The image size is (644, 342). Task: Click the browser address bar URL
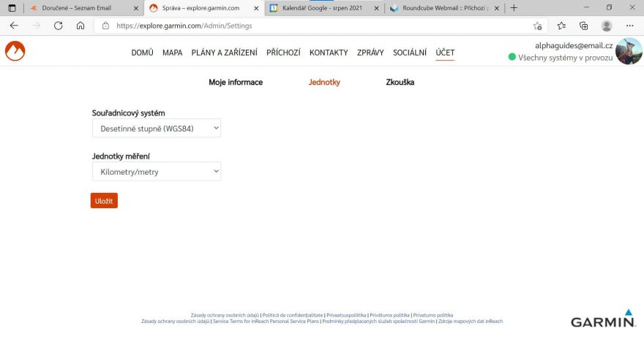(x=293, y=26)
